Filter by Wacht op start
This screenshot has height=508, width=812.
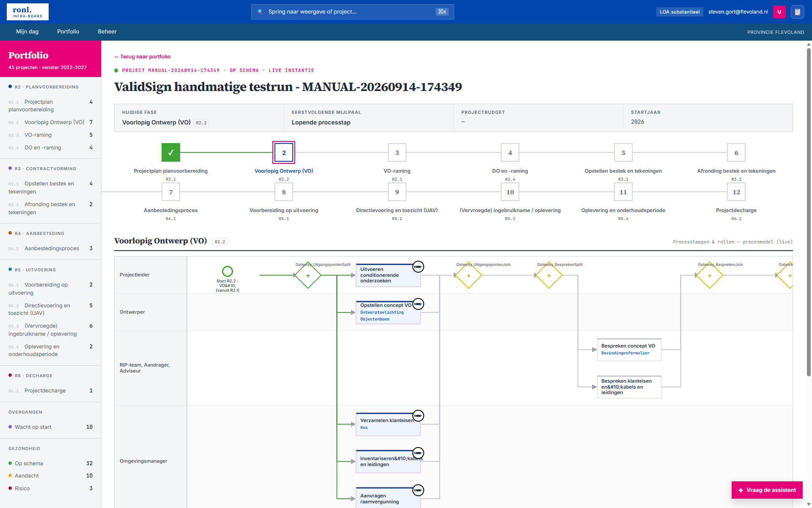(51, 427)
